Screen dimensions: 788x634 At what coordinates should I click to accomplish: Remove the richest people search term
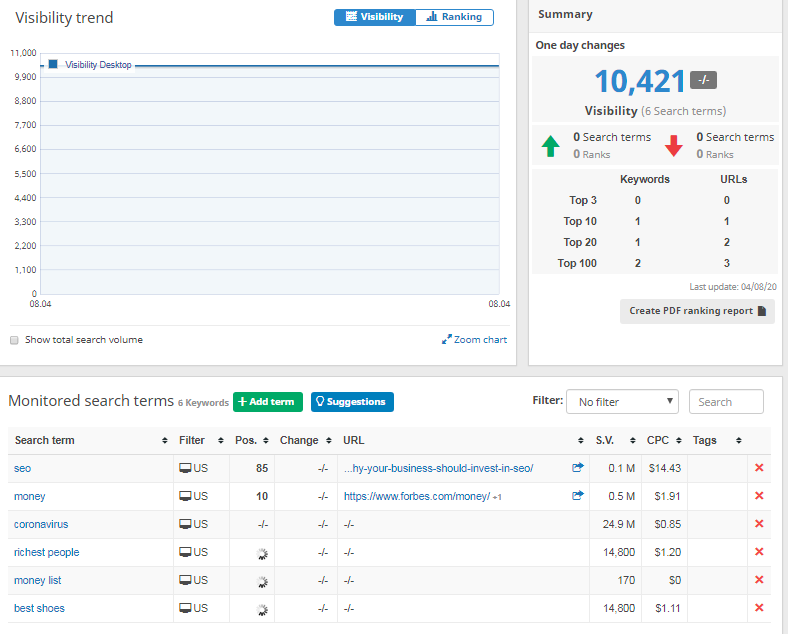tap(759, 552)
